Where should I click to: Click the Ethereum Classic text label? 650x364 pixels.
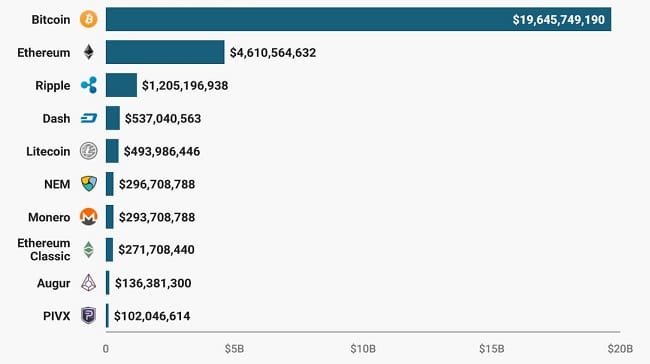point(44,250)
